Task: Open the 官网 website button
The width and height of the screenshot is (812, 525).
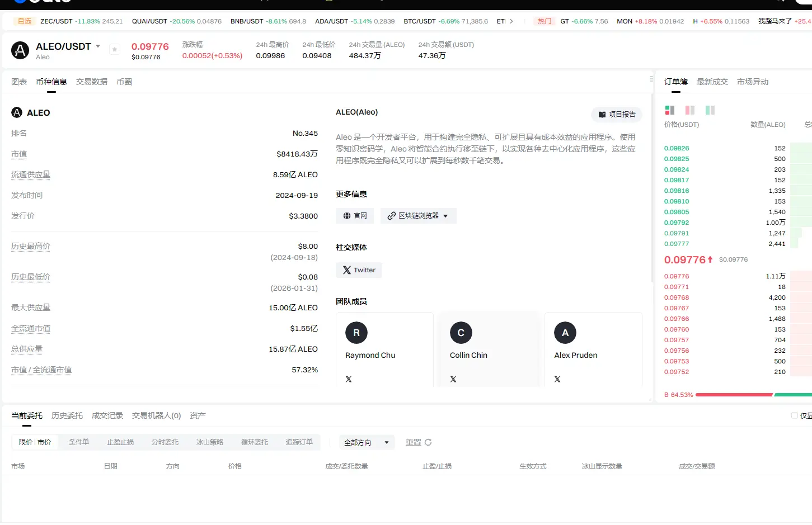Action: (355, 216)
